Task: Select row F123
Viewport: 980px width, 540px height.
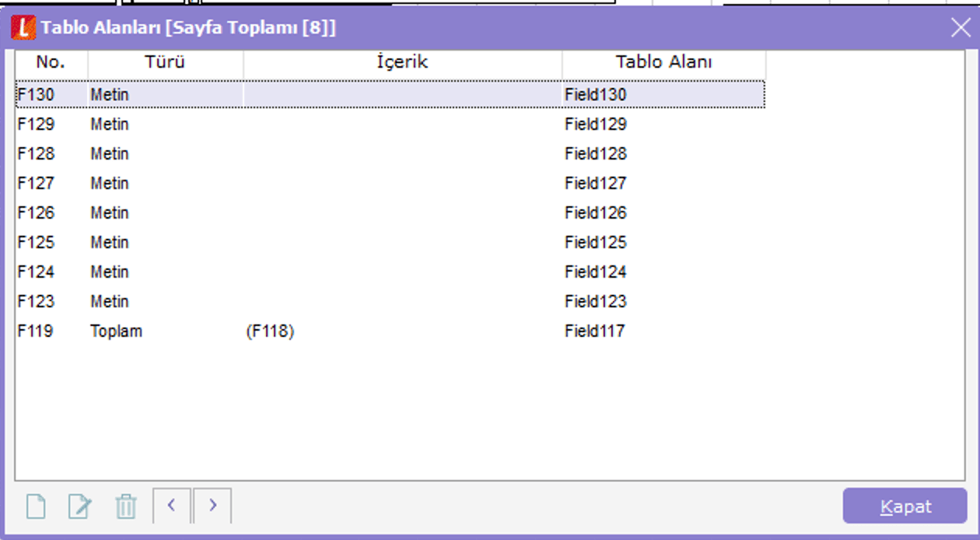Action: click(390, 301)
